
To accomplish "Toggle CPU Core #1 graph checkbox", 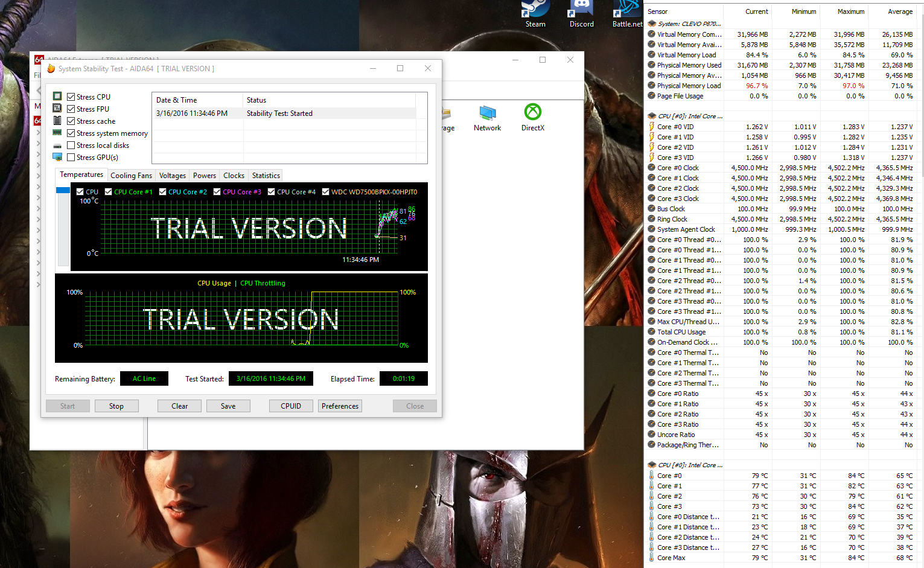I will [109, 191].
